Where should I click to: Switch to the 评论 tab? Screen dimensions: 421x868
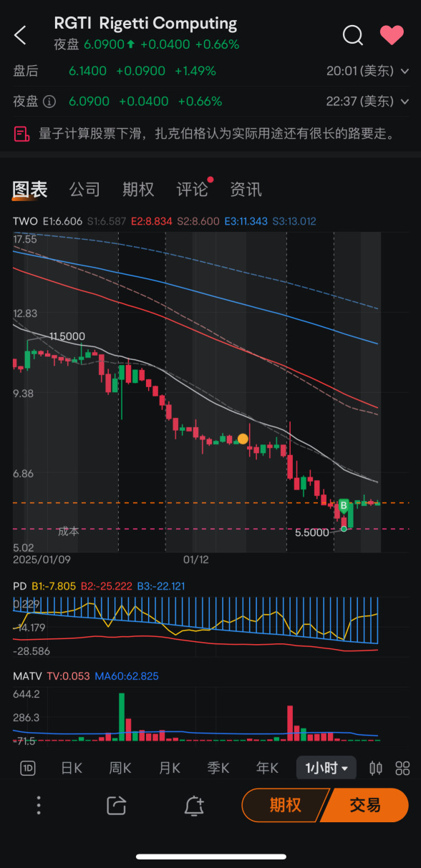coord(193,190)
